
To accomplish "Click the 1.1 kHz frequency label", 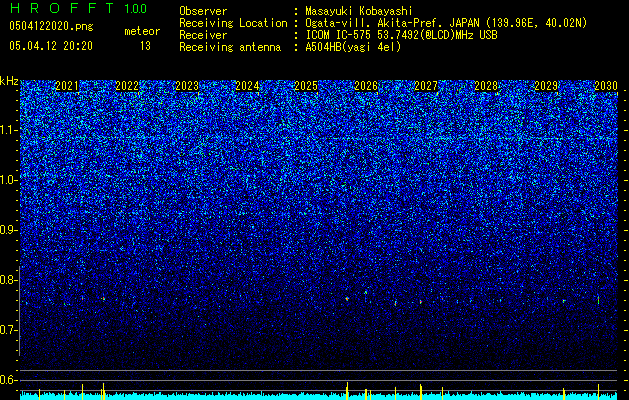I will (8, 130).
